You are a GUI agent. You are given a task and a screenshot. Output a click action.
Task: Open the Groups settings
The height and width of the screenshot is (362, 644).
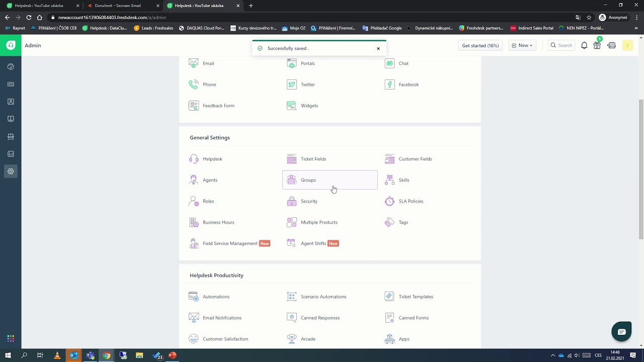pyautogui.click(x=330, y=180)
